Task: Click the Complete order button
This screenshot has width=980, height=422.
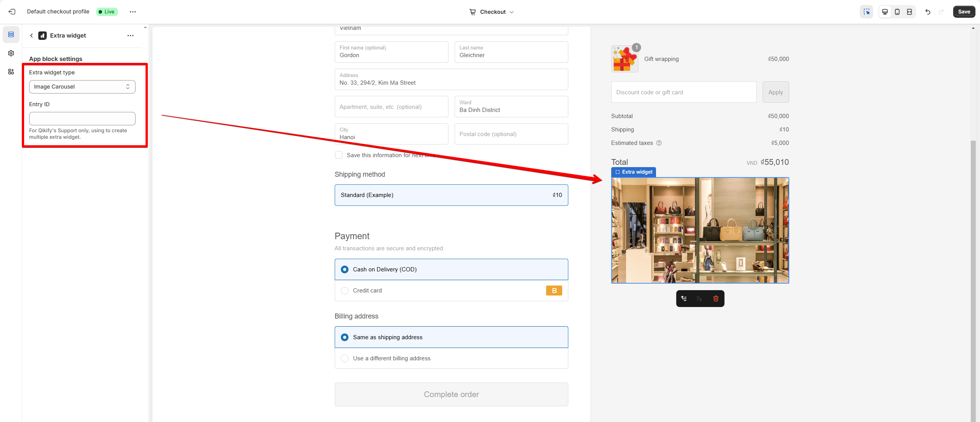Action: tap(451, 394)
